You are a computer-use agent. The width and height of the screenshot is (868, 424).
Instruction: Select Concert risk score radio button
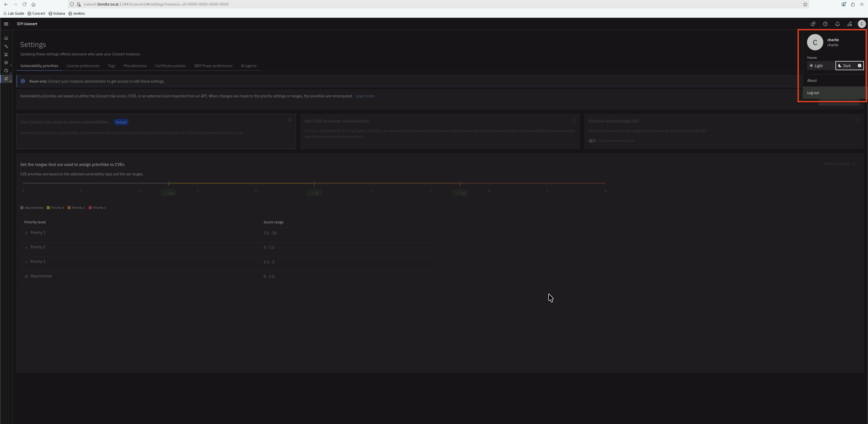coord(289,120)
